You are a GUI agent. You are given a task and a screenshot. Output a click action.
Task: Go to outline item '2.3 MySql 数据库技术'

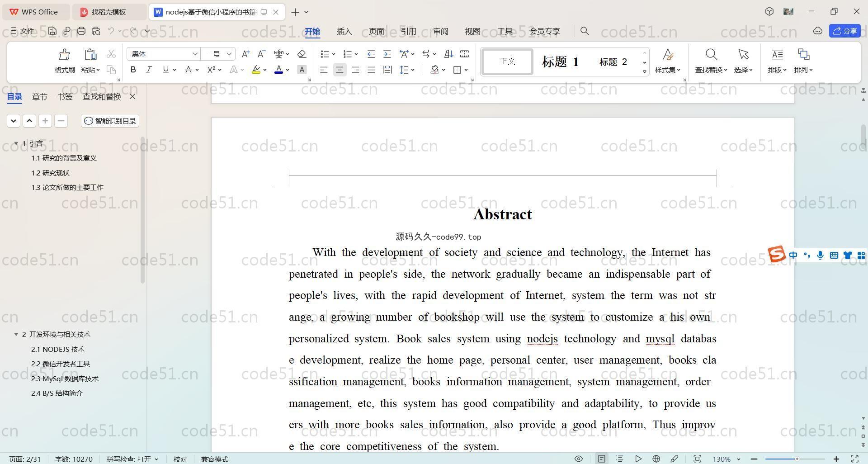[x=65, y=379]
